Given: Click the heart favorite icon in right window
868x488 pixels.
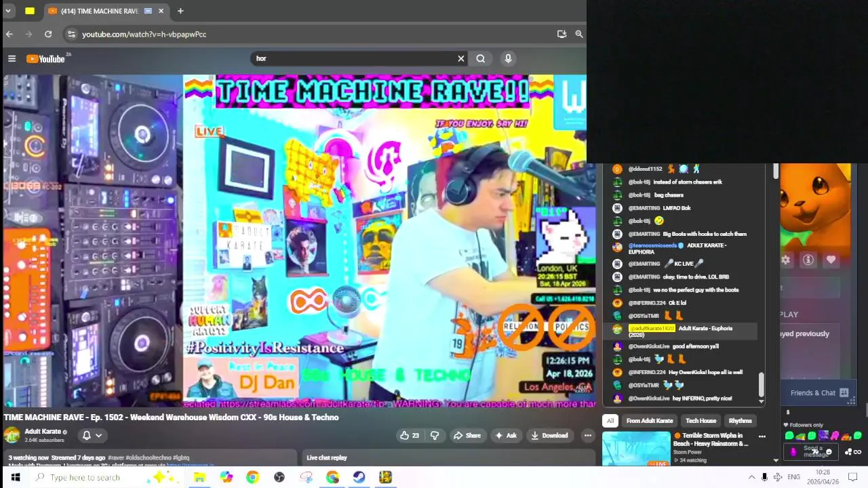Looking at the screenshot, I should tap(831, 260).
